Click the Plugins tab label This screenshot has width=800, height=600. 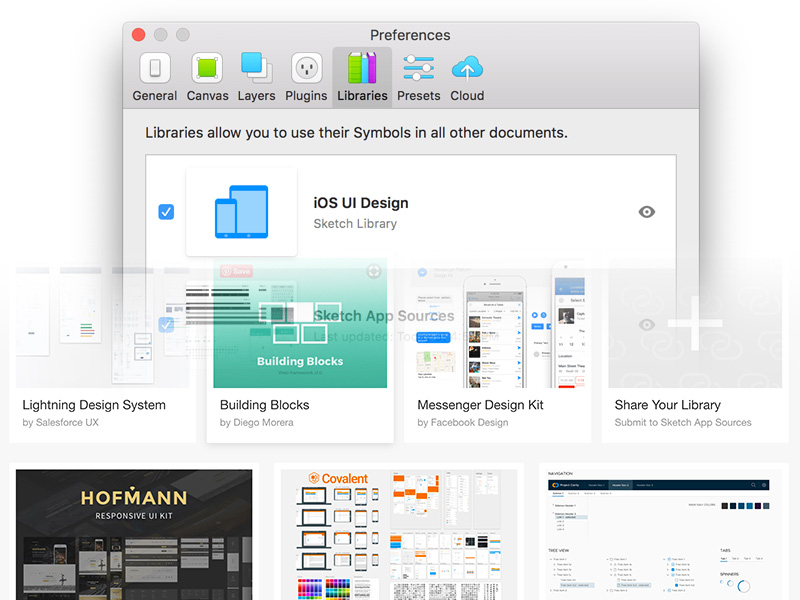[306, 96]
